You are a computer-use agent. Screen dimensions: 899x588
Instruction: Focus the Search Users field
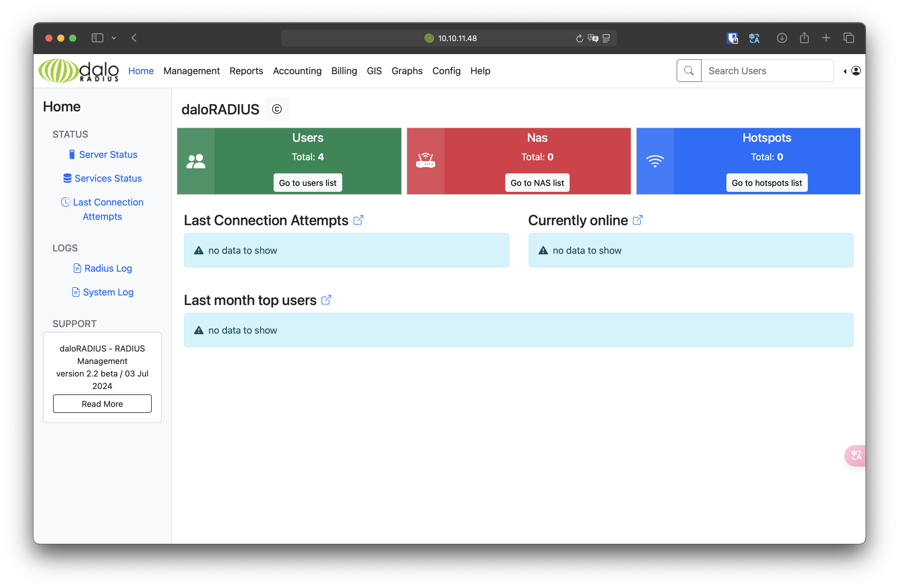pyautogui.click(x=768, y=71)
